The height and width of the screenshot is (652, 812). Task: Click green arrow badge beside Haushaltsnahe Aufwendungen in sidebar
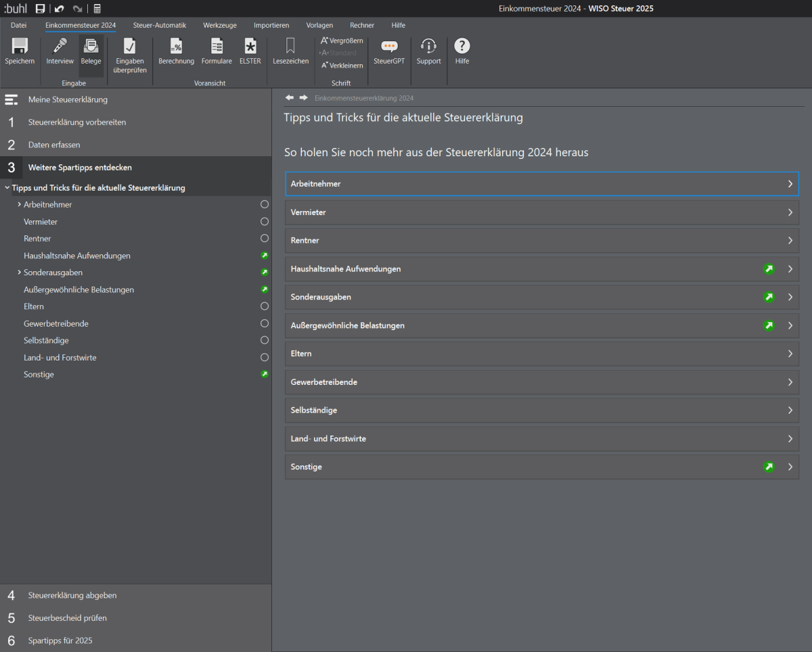265,256
